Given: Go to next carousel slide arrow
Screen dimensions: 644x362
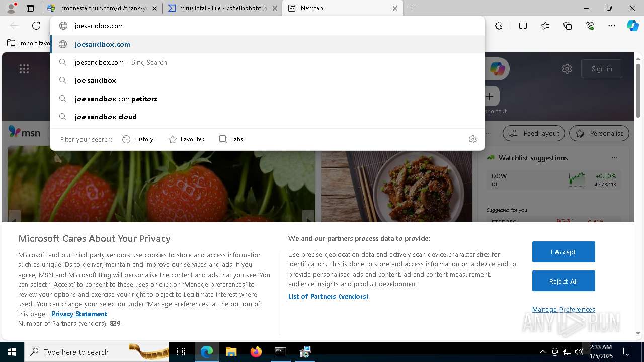Looking at the screenshot, I should tap(308, 217).
